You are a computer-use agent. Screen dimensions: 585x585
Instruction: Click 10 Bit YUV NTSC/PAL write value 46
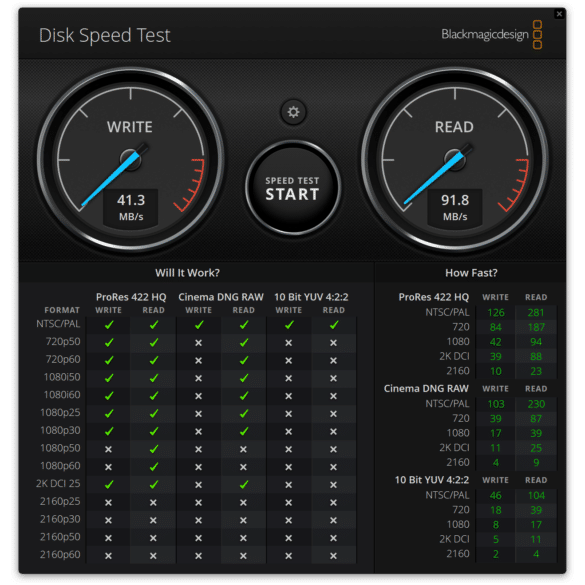[496, 495]
